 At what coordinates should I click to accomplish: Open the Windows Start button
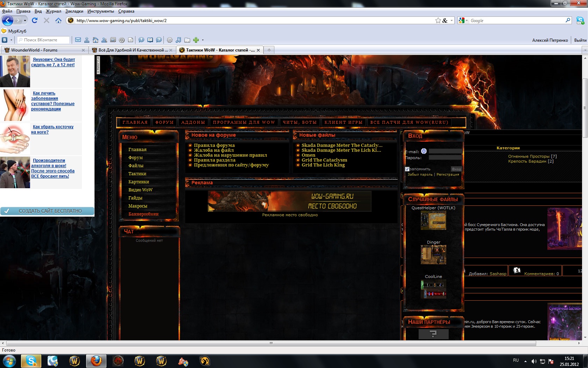[9, 361]
